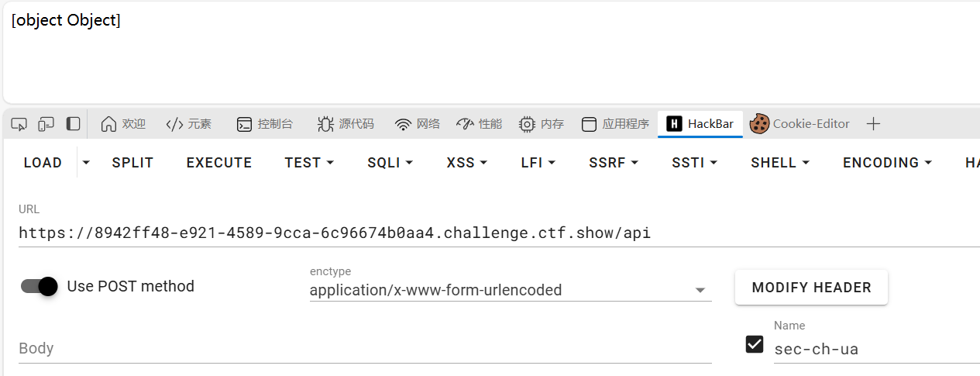Switch to the HackBar tab
This screenshot has height=376, width=980.
700,124
